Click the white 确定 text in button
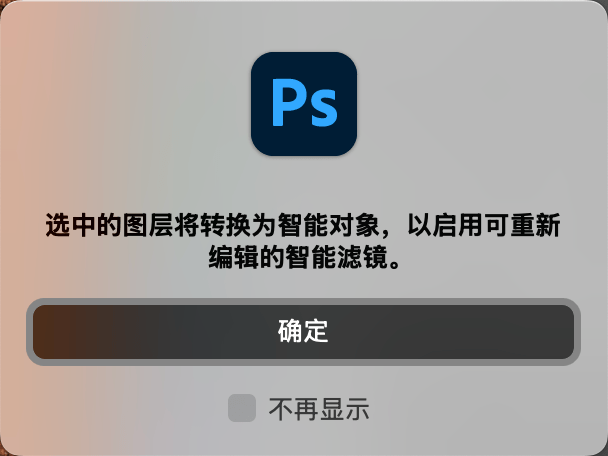Image resolution: width=608 pixels, height=456 pixels. [303, 331]
